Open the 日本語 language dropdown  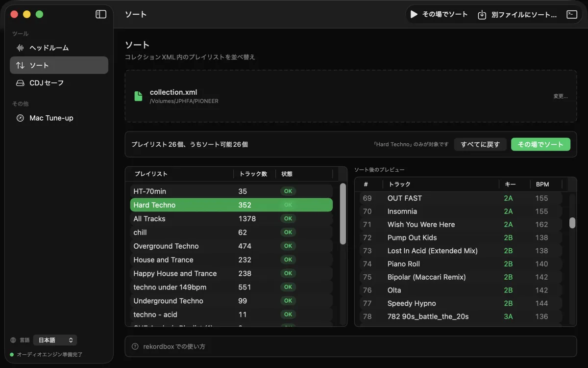coord(55,340)
